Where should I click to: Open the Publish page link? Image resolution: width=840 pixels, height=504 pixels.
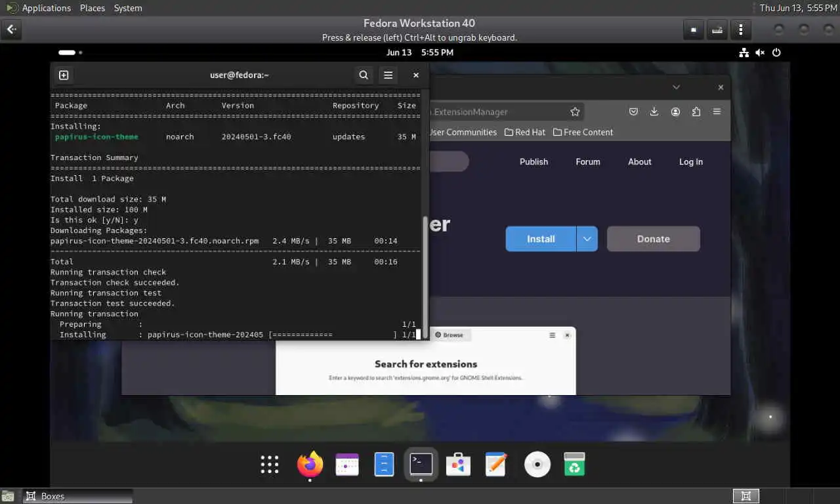534,161
